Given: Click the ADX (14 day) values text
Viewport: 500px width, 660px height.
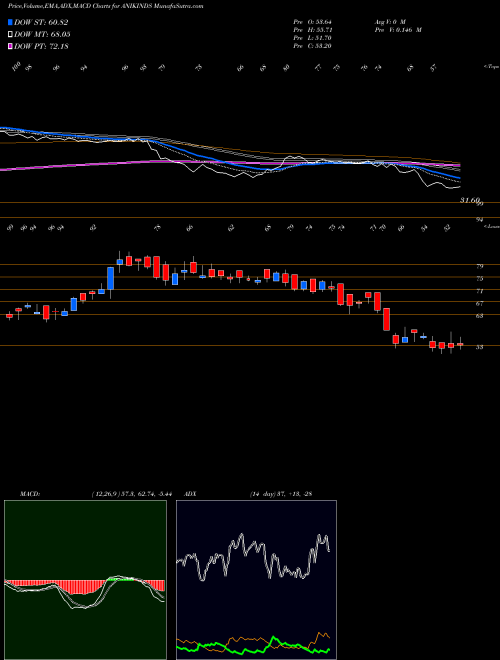Looking at the screenshot, I should (281, 494).
